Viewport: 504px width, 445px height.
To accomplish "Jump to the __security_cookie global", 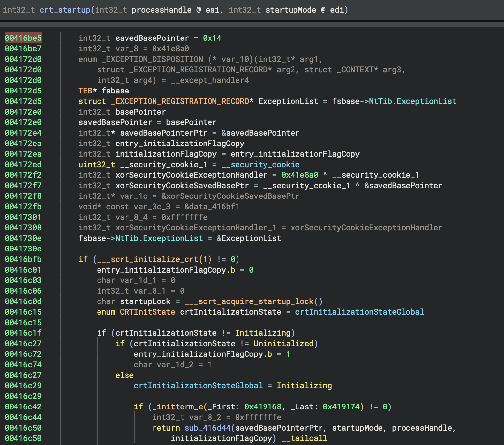I will point(260,165).
